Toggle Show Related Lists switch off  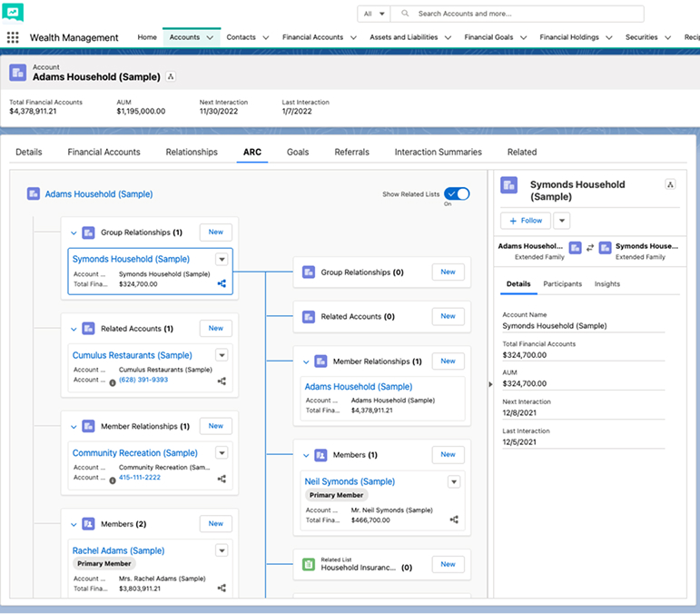[457, 193]
